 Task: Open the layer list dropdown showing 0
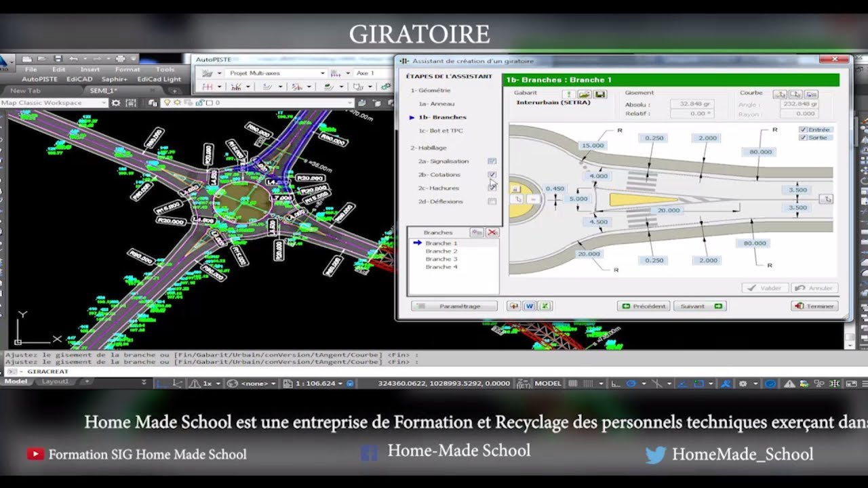click(350, 103)
